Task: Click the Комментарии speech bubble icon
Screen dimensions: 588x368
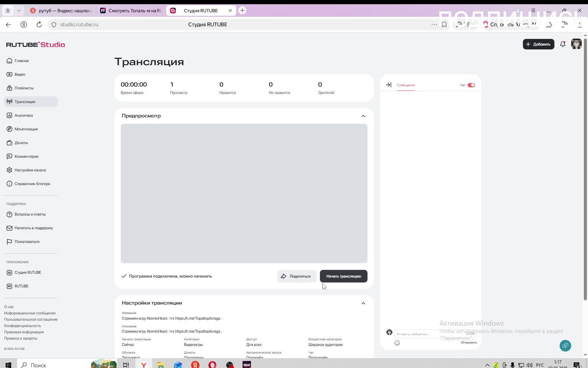Action: 9,156
